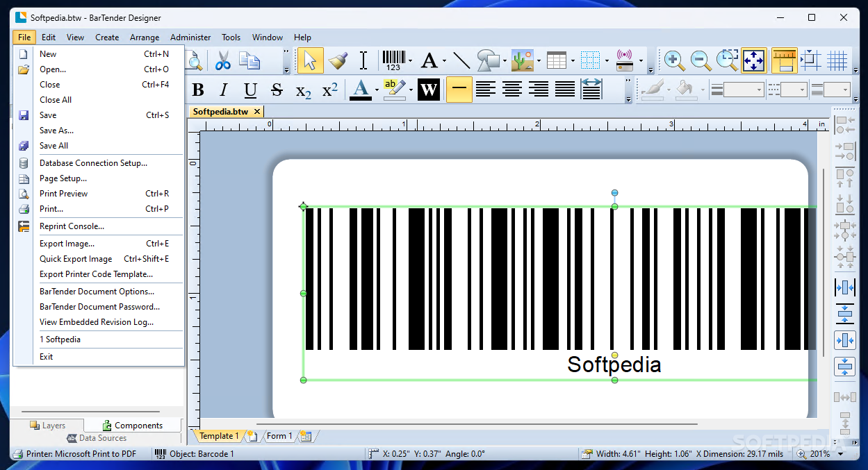The width and height of the screenshot is (868, 470).
Task: Click the font color A swatch
Action: [x=360, y=90]
